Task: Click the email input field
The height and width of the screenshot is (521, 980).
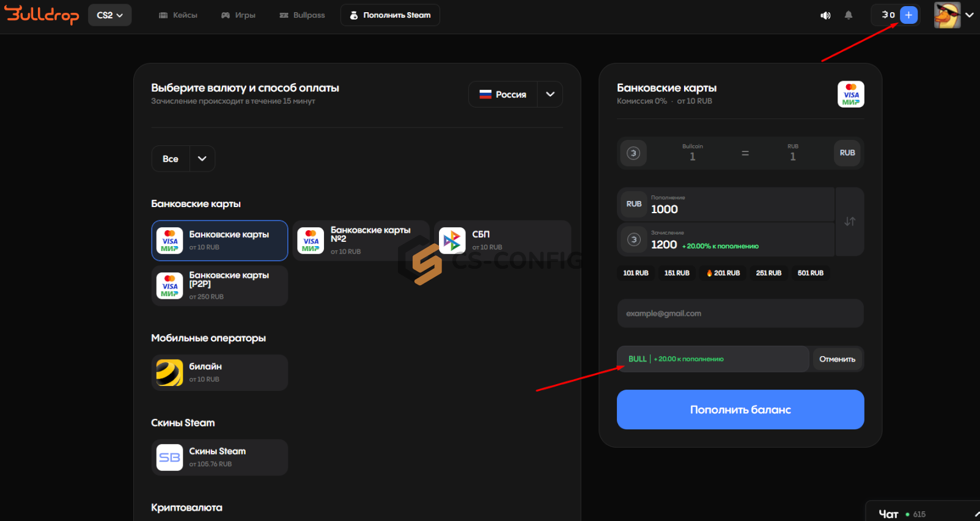Action: [x=740, y=313]
